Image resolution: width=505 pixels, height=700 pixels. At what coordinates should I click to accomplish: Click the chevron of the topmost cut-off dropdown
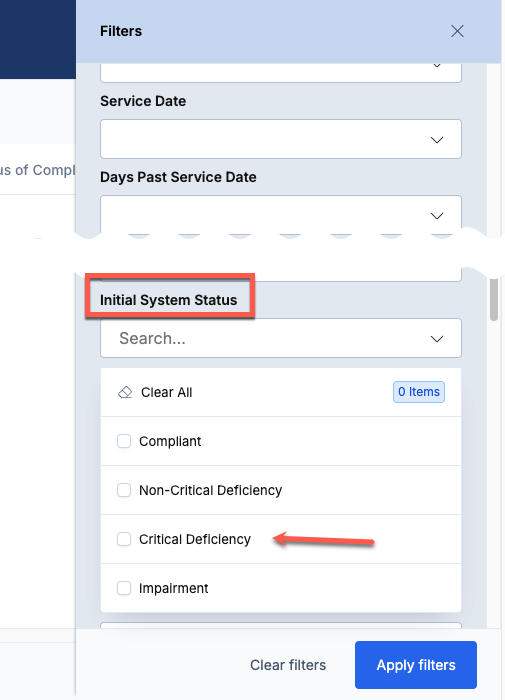(x=437, y=66)
